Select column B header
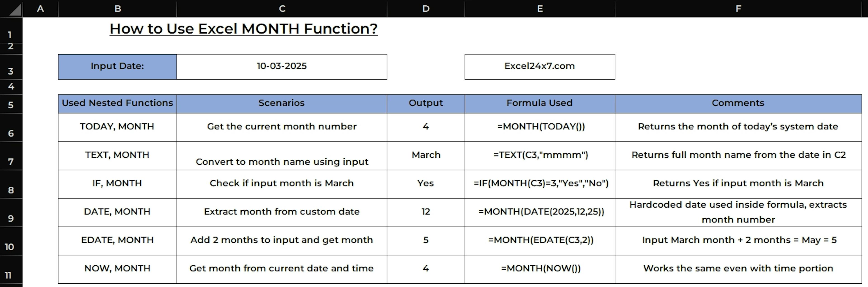Image resolution: width=868 pixels, height=287 pixels. (118, 9)
